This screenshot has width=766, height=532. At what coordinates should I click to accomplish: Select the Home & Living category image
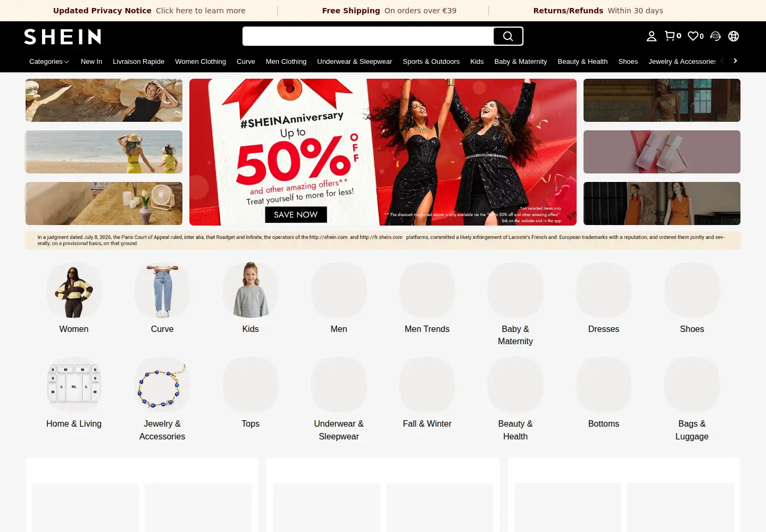coord(74,385)
